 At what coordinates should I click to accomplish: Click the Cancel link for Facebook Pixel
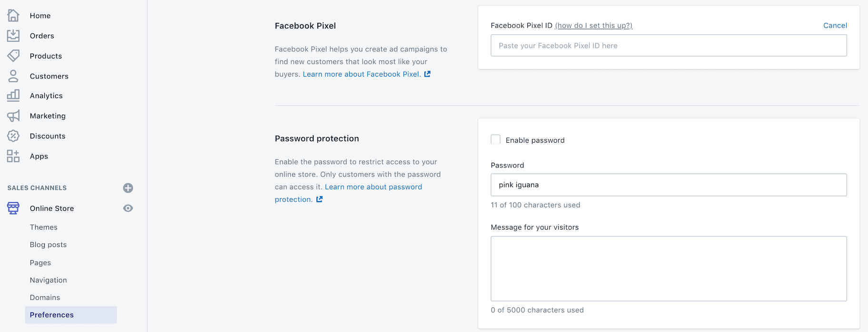coord(835,25)
